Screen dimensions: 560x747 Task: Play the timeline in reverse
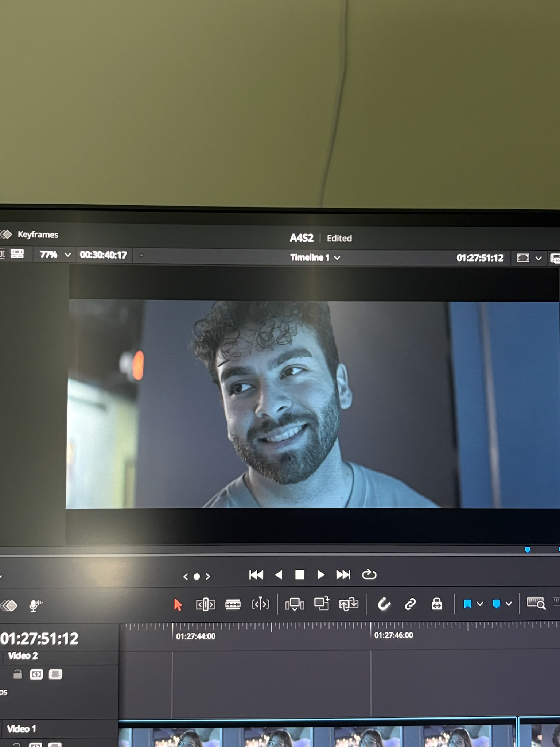tap(279, 575)
